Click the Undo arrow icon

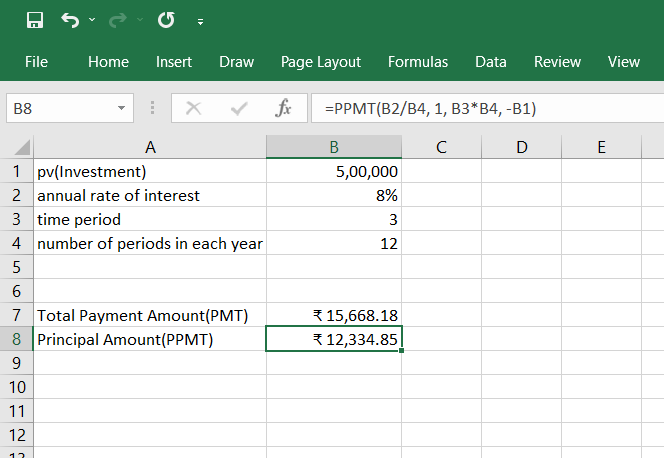tap(69, 20)
